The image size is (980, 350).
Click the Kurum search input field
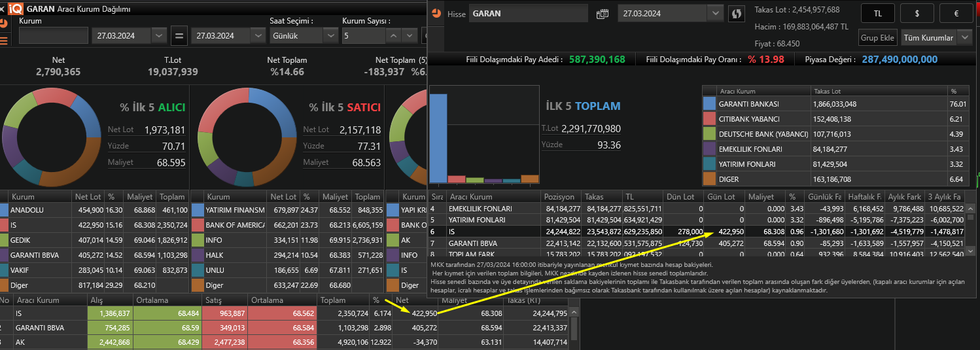53,36
